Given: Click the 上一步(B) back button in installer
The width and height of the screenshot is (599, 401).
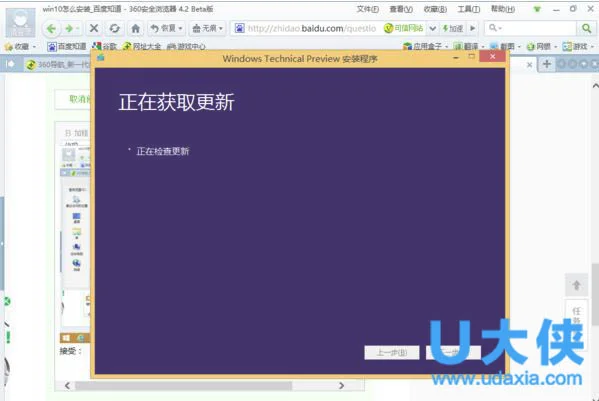Looking at the screenshot, I should click(x=392, y=352).
